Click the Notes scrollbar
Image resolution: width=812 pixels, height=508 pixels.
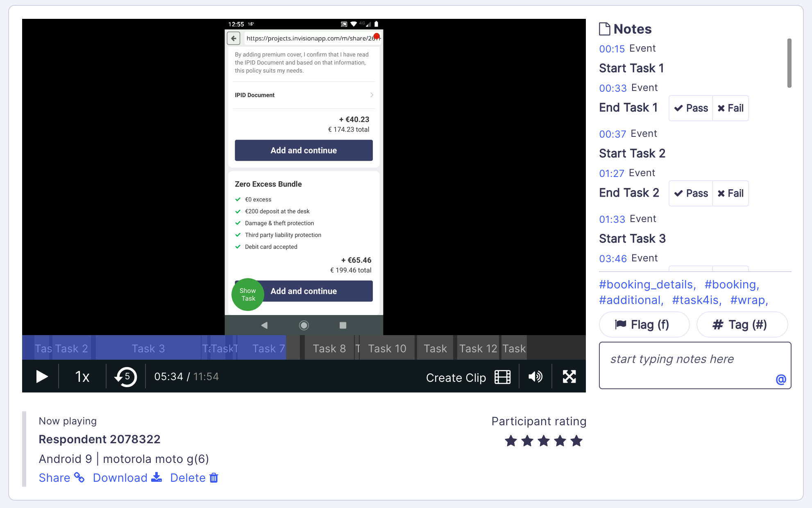[789, 63]
